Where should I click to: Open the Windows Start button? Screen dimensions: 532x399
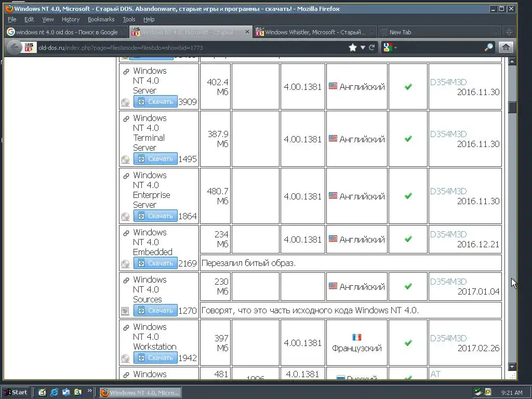pos(16,392)
